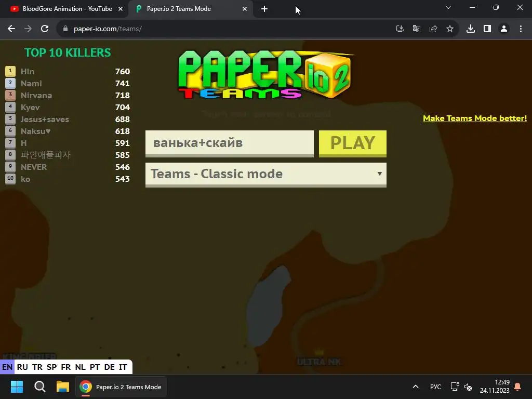532x399 pixels.
Task: Switch language to IT
Action: point(123,367)
